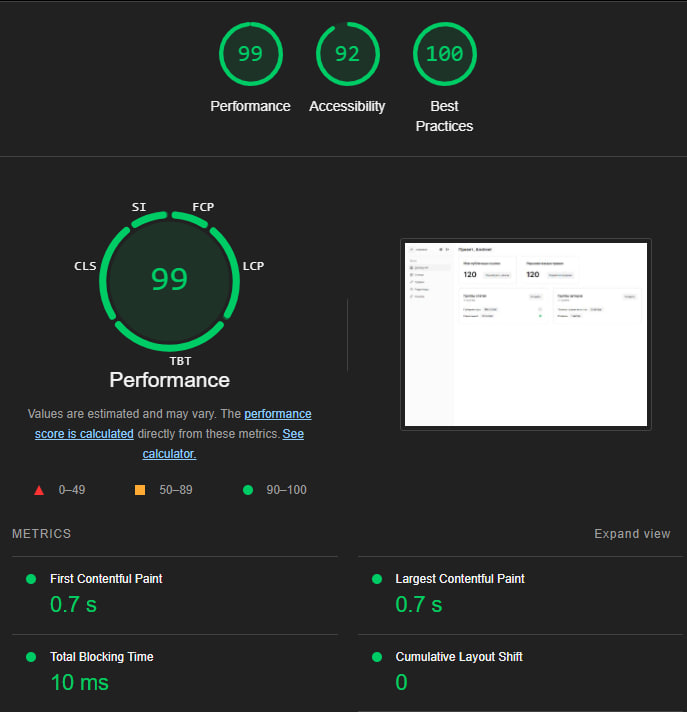Click the Cumulative Layout Shift metric title

459,657
